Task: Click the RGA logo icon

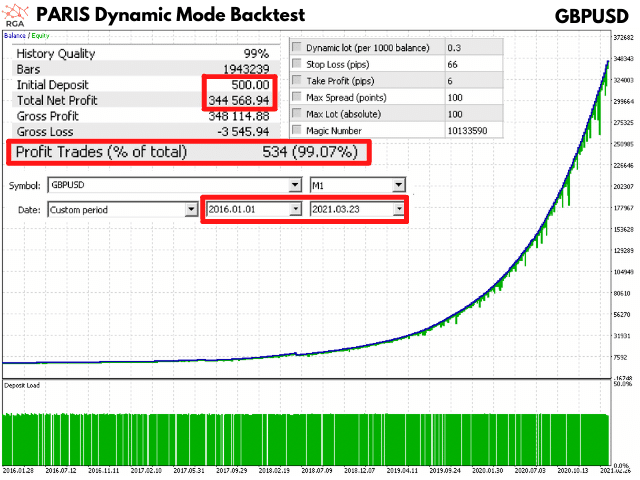Action: tap(14, 16)
